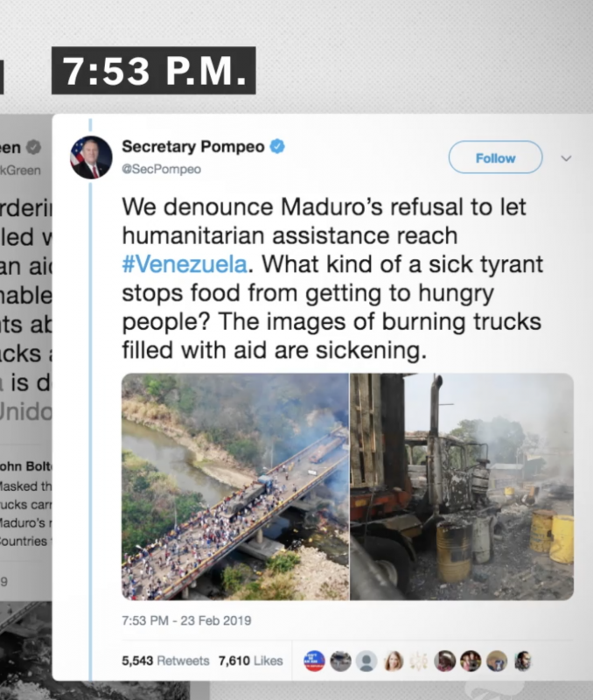Click the tweet body text about Maduro's refusal
Screen dimensions: 593x700
pos(332,278)
